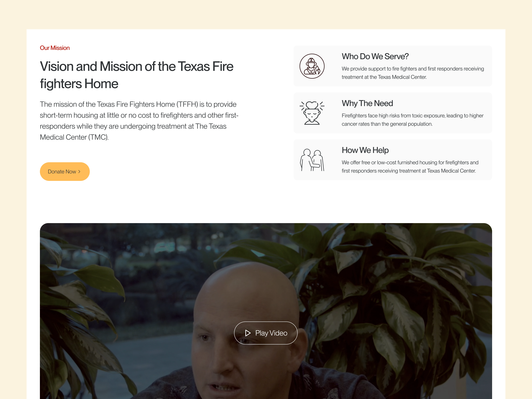Select the Why The Need heading
Viewport: 532px width, 399px height.
[x=367, y=103]
